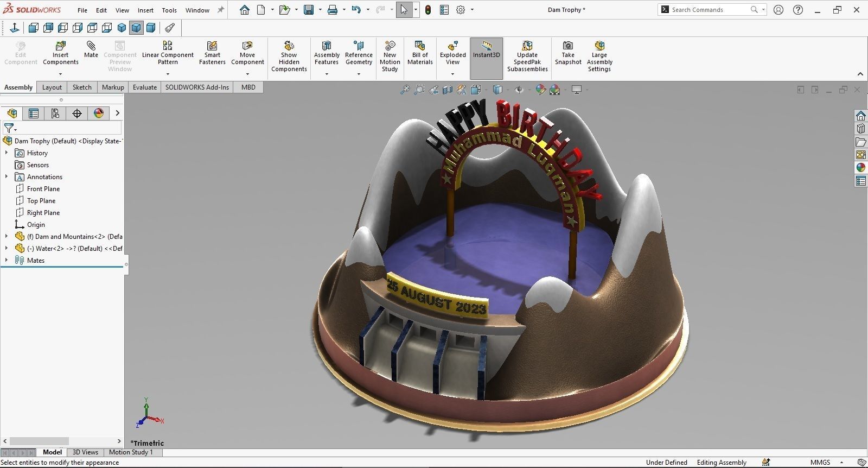This screenshot has height=468, width=868.
Task: Create a Bill of Materials
Action: [x=420, y=52]
